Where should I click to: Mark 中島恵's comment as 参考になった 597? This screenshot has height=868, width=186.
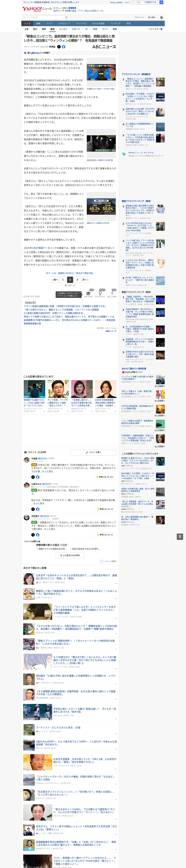click(105, 477)
